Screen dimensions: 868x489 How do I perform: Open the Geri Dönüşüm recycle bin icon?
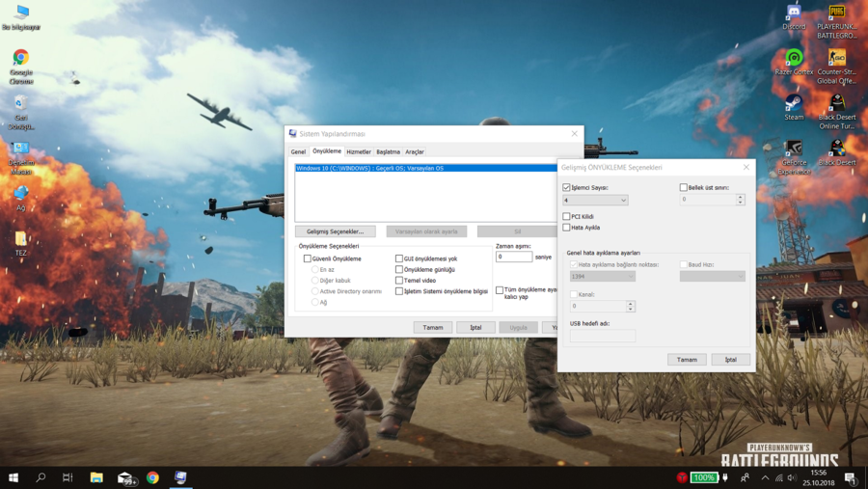21,112
